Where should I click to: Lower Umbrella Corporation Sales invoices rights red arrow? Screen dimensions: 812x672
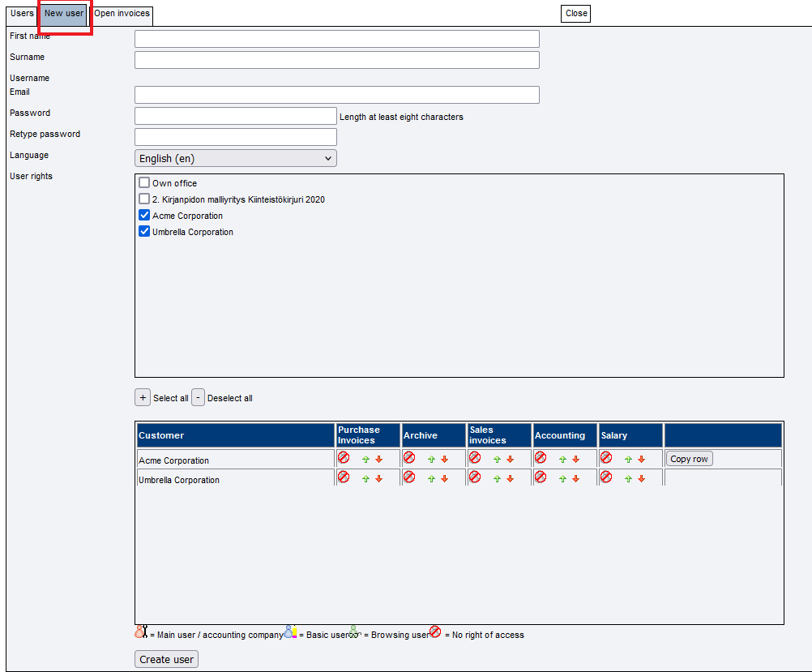point(510,479)
